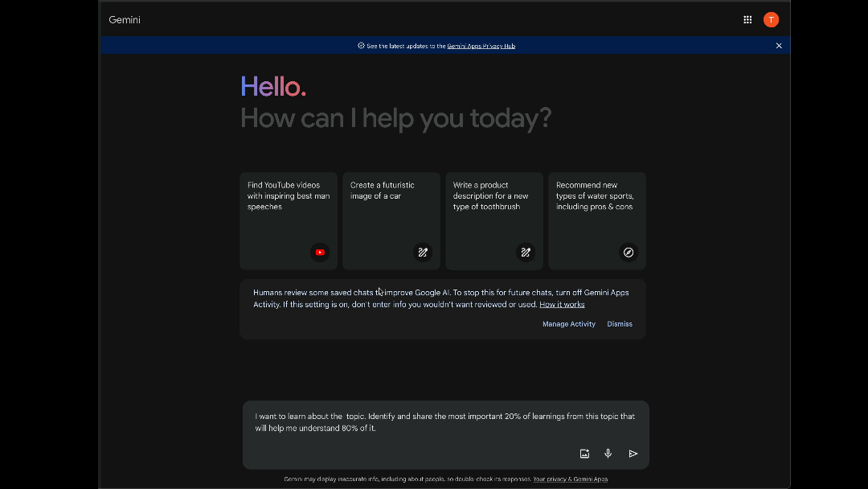The image size is (868, 489).
Task: Click the banner info icon before 'See the latest updates'
Action: tap(361, 46)
